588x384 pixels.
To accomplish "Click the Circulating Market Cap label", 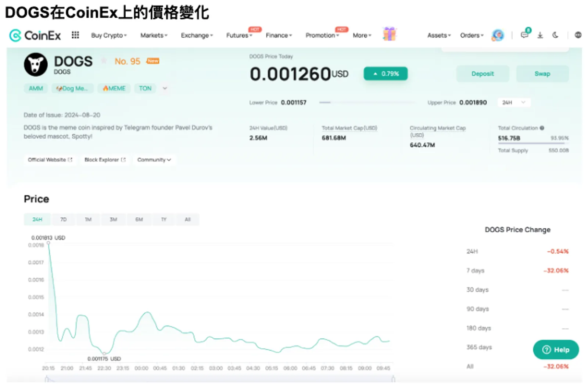I will pyautogui.click(x=438, y=131).
